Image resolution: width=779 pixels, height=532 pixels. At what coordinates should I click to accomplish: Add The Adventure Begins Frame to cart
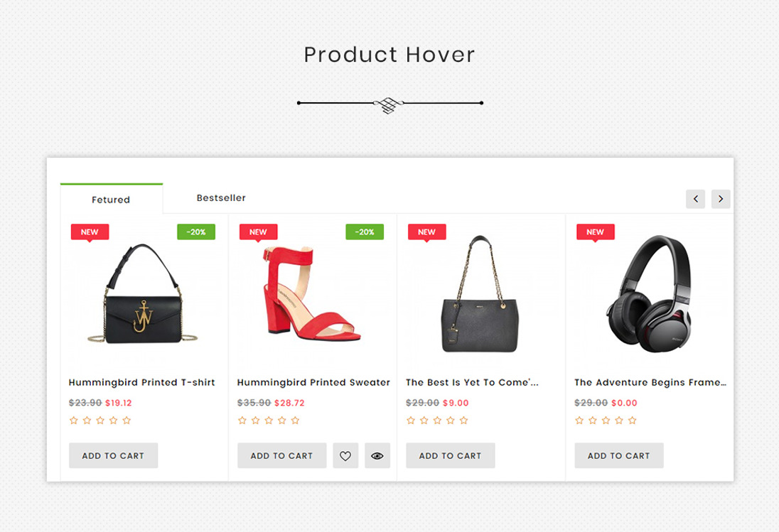619,455
